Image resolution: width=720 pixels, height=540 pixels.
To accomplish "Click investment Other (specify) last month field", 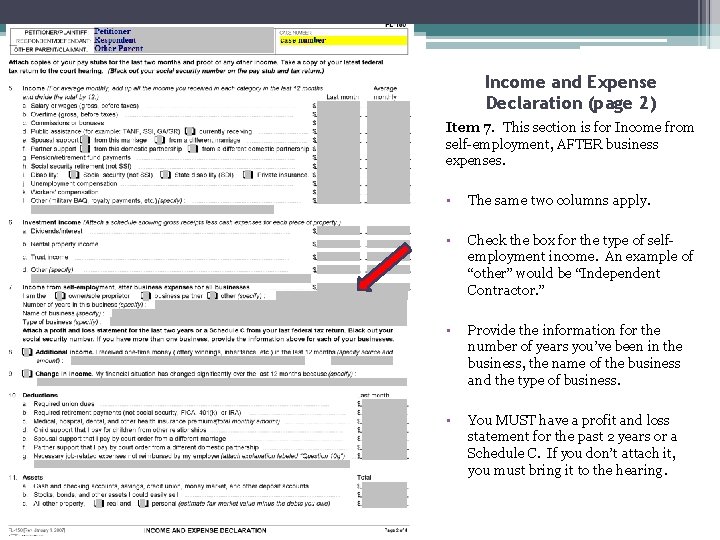I will pos(338,270).
